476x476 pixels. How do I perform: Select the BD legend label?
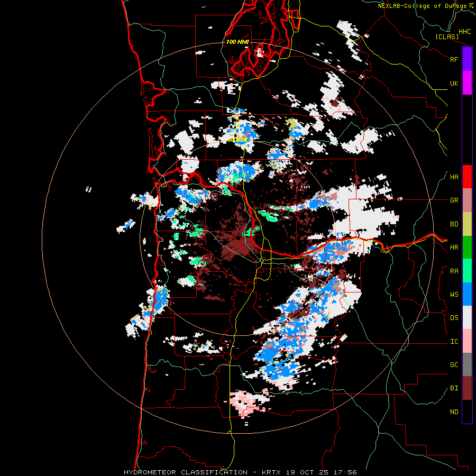pos(454,224)
